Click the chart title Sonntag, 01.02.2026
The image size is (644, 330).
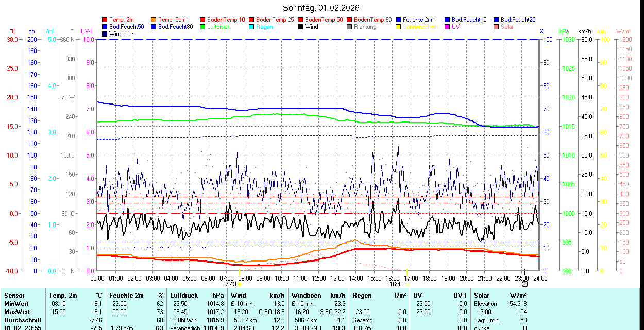tap(321, 8)
